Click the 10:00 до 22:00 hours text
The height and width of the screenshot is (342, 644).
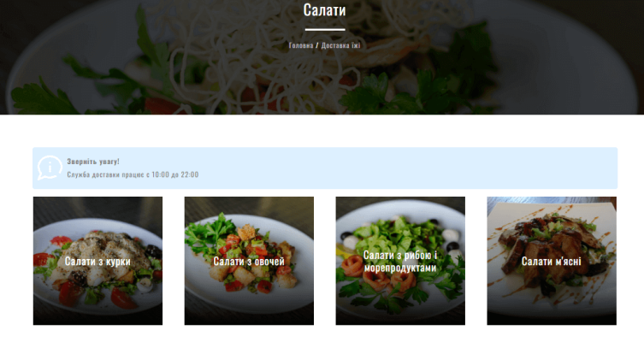point(175,174)
